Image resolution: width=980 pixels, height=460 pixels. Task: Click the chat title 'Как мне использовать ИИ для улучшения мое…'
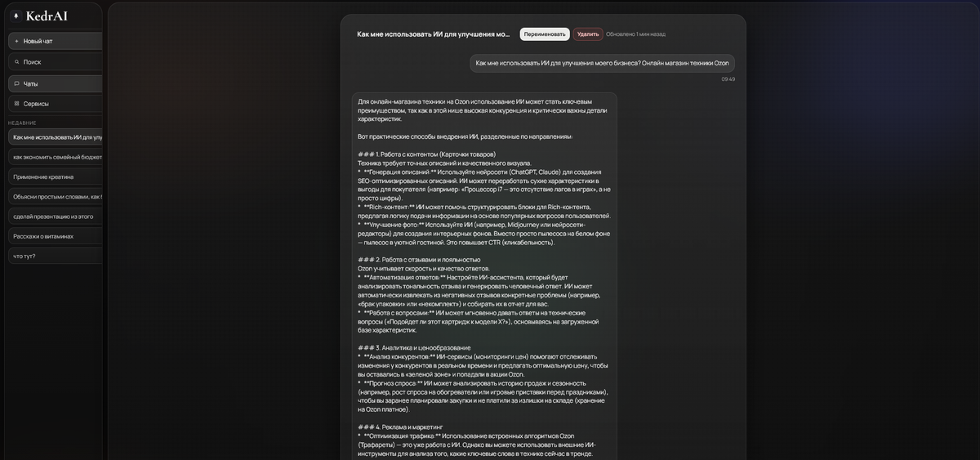pos(434,34)
